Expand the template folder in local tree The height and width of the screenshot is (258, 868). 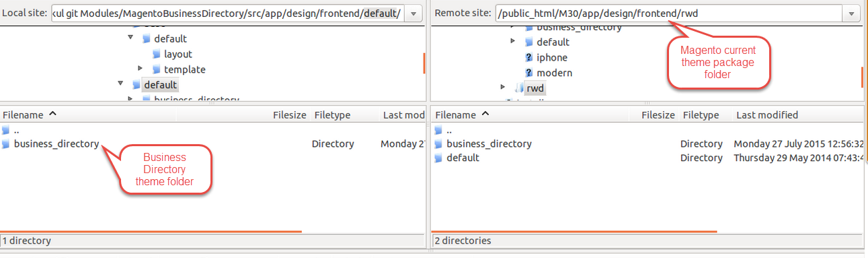(x=141, y=69)
